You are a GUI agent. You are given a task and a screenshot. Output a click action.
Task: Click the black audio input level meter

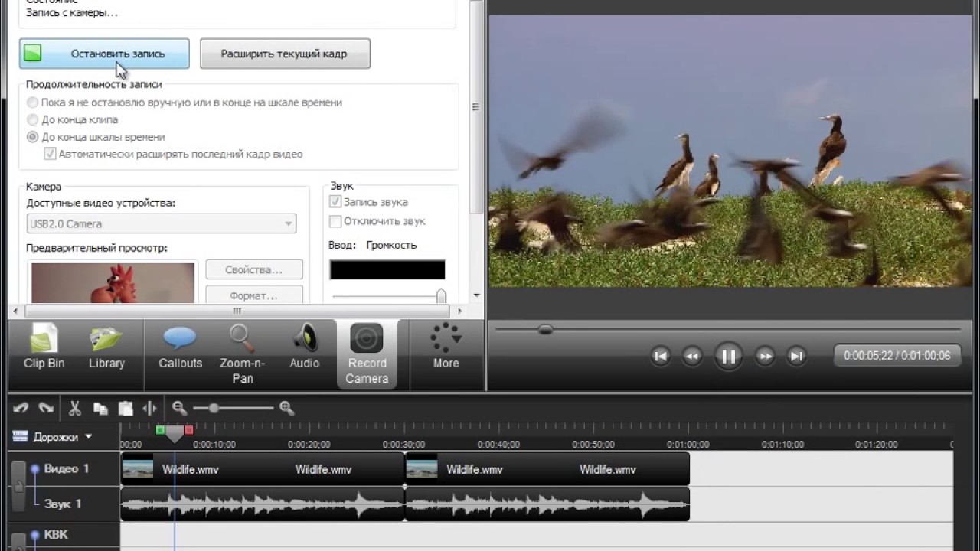387,269
